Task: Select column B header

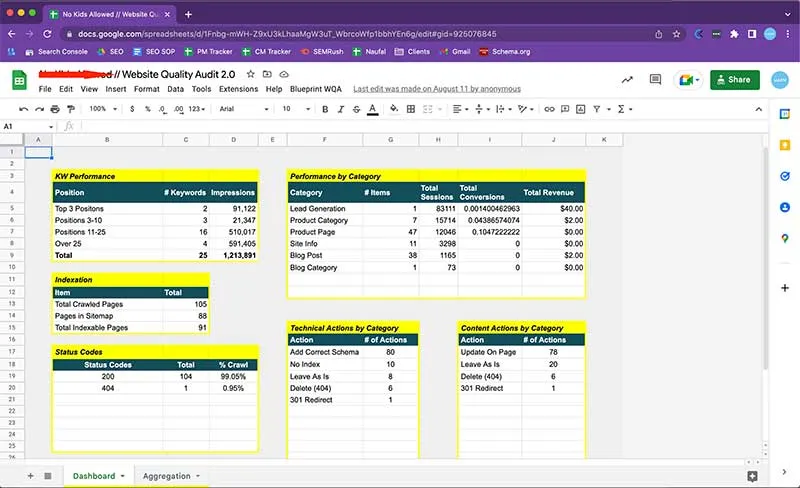Action: tap(107, 139)
